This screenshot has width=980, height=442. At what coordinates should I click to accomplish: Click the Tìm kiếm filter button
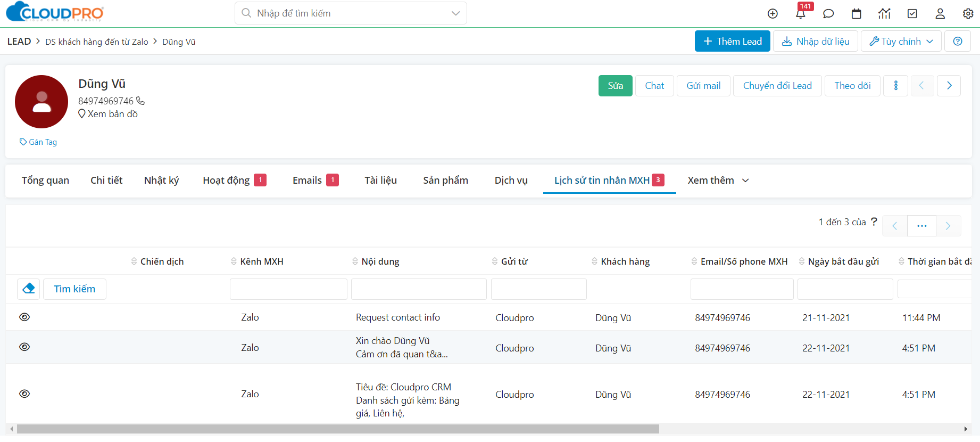pyautogui.click(x=74, y=289)
